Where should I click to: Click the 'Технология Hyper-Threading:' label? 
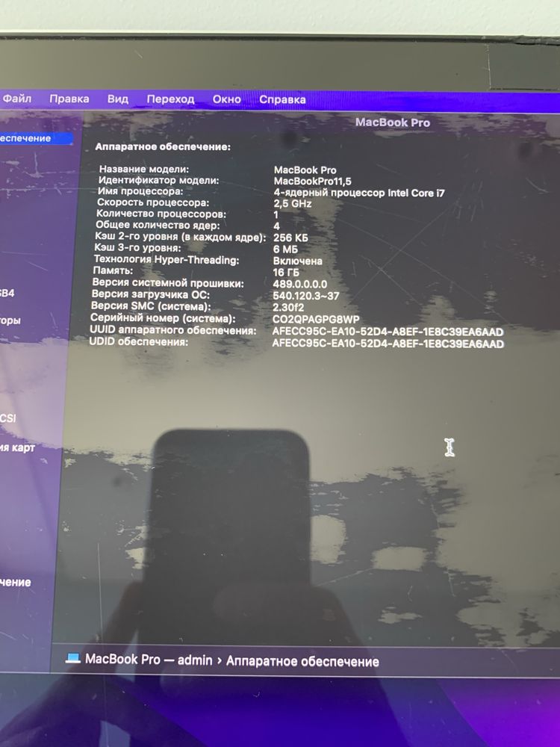[167, 260]
